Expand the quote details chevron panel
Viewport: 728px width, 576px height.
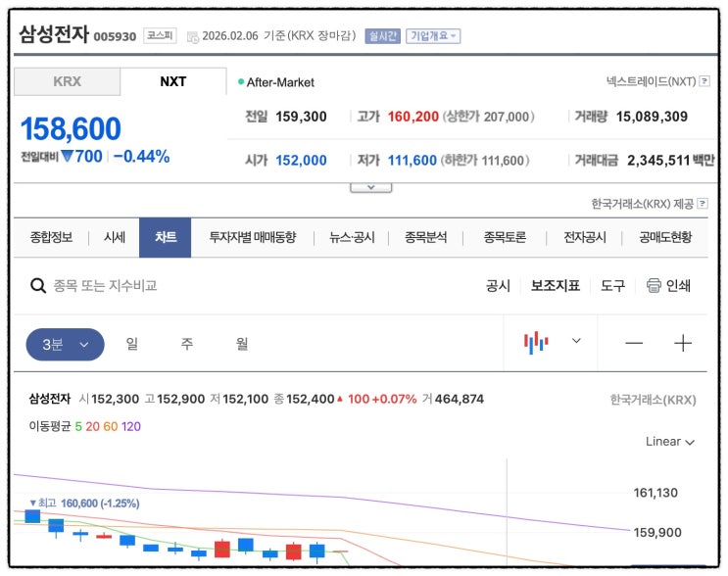[x=371, y=187]
